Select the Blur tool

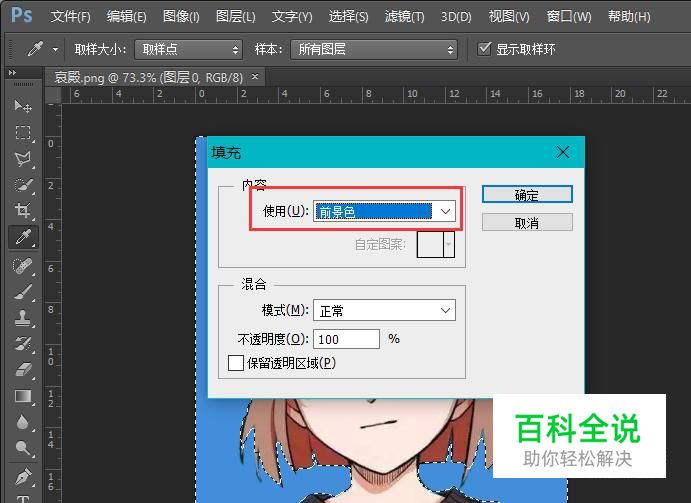point(23,423)
